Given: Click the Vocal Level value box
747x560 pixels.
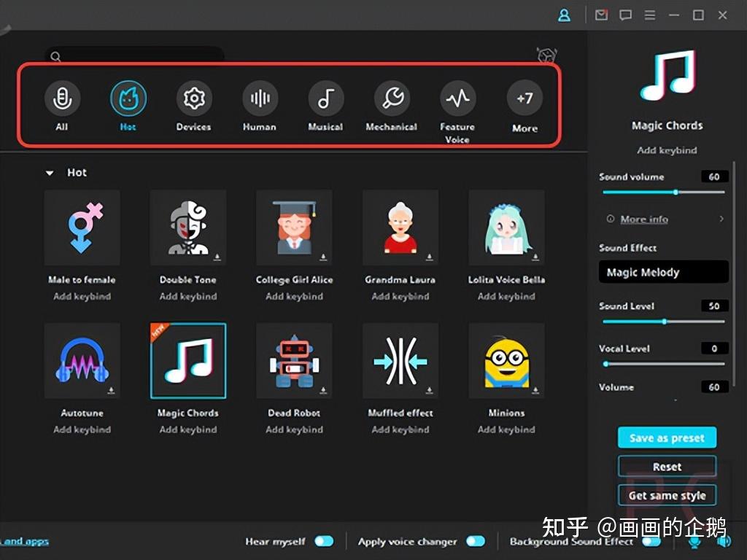Looking at the screenshot, I should tap(715, 349).
